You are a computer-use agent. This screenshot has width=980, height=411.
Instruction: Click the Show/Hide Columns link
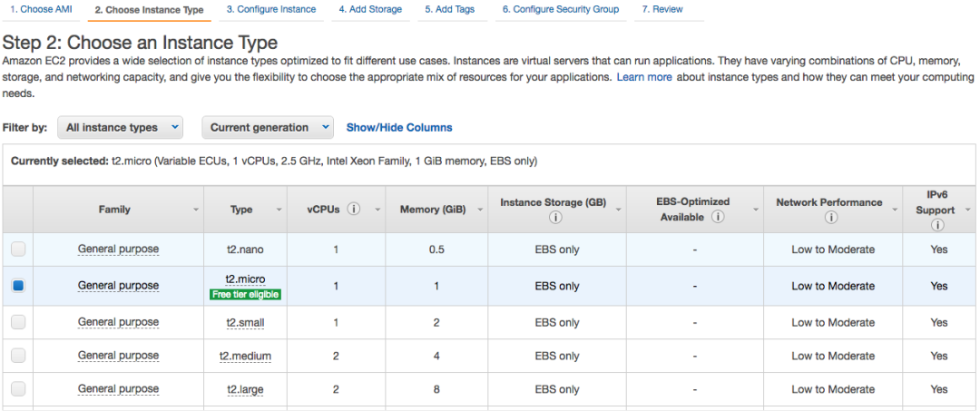399,128
